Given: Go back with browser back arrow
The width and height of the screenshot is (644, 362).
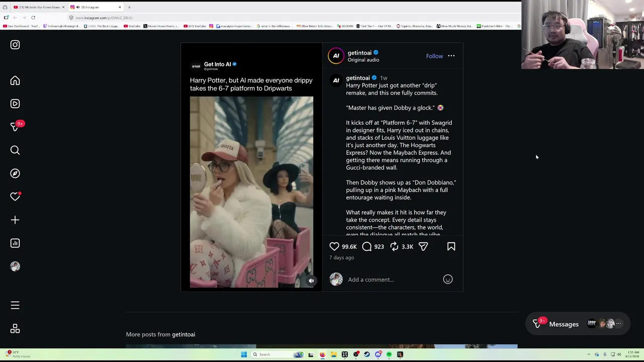Looking at the screenshot, I should (x=15, y=18).
